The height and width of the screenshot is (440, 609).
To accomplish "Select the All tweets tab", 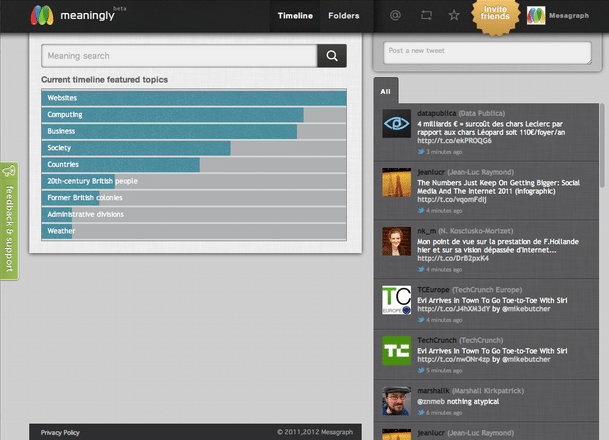I will point(386,92).
